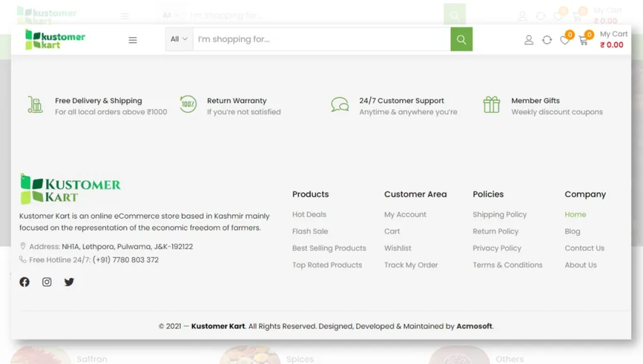Open Terms & Conditions link
The width and height of the screenshot is (643, 364).
point(507,265)
